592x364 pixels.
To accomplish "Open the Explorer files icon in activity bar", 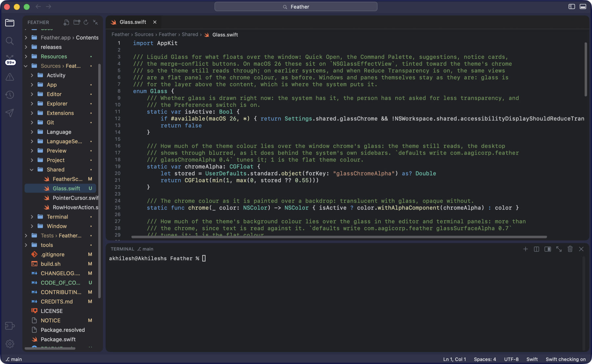I will [x=10, y=23].
